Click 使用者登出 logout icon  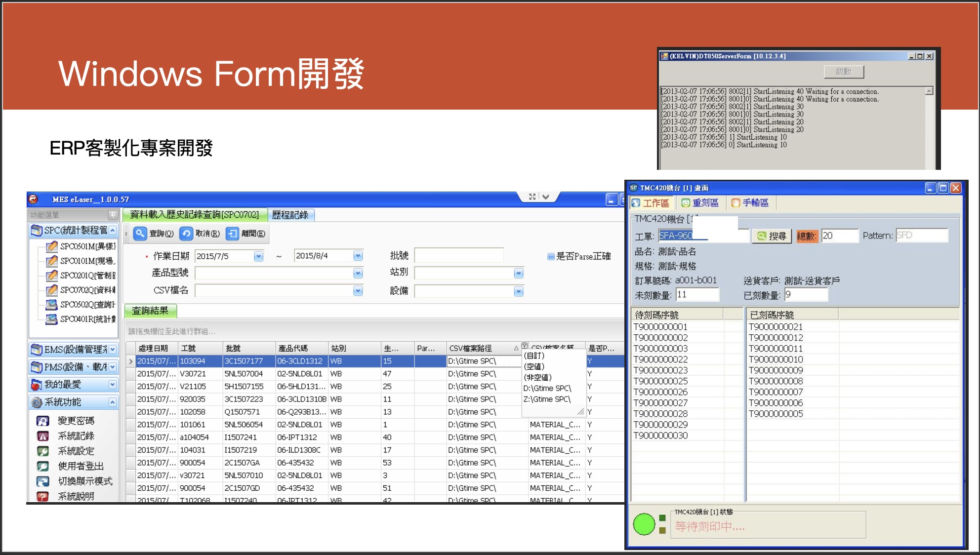43,466
